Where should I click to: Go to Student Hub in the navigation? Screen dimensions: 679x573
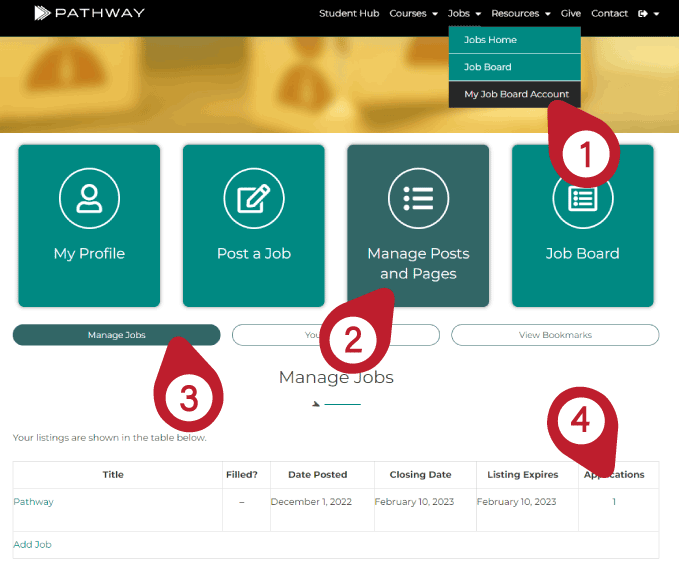coord(349,14)
